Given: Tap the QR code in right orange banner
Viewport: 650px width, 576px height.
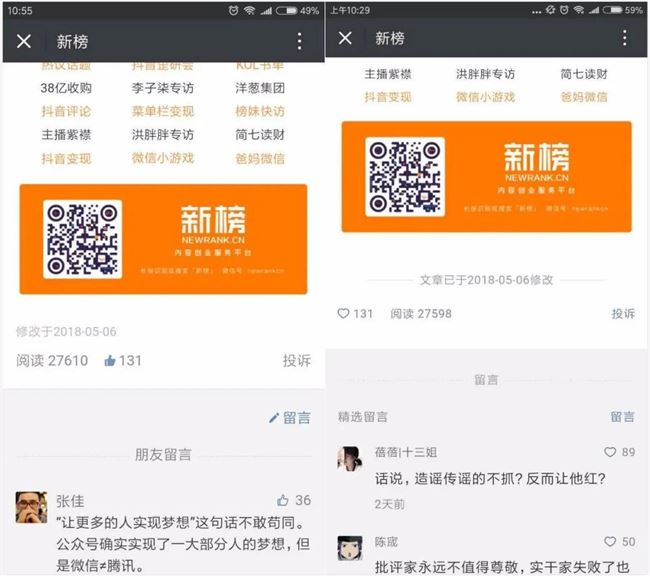Looking at the screenshot, I should (405, 177).
